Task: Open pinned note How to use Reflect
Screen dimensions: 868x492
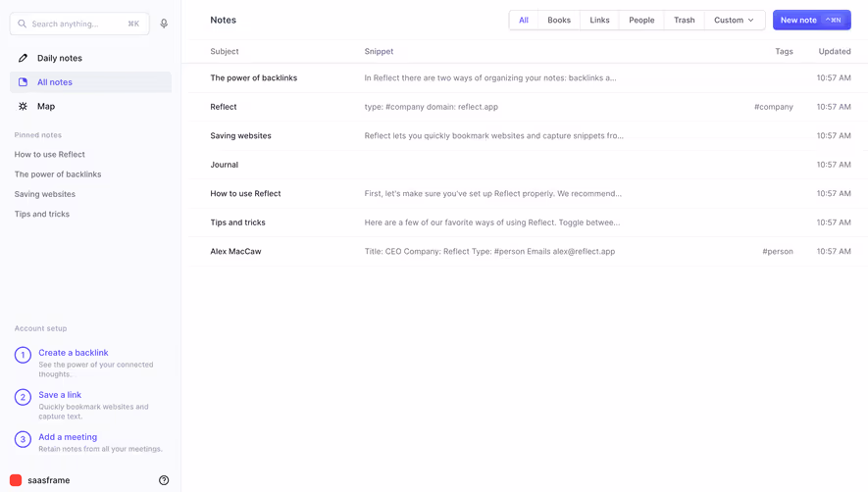Action: pos(50,155)
